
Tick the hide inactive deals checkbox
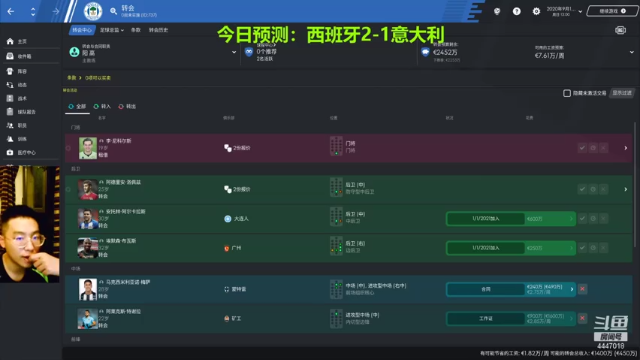(567, 93)
